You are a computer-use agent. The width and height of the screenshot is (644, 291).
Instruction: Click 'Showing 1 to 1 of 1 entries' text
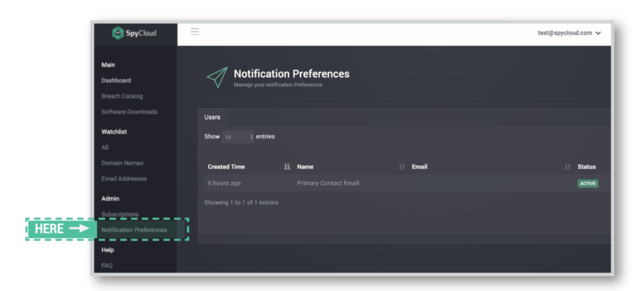click(241, 202)
